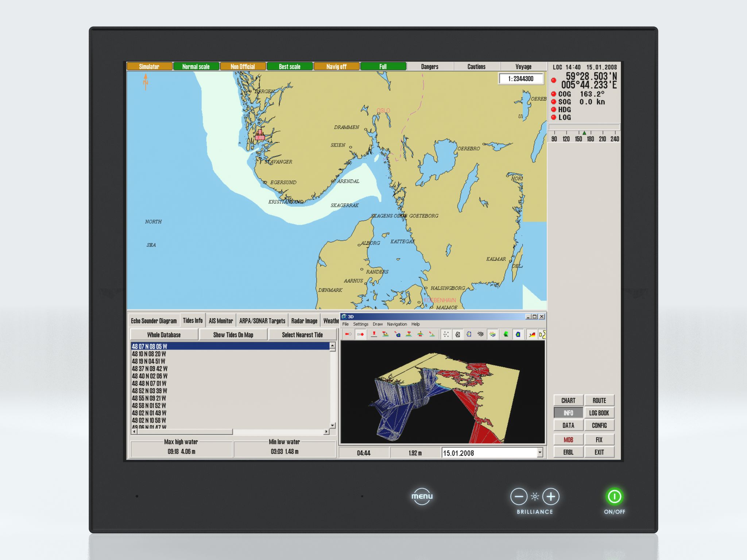This screenshot has width=747, height=560.
Task: Click the Show Tides On Map button
Action: (233, 335)
